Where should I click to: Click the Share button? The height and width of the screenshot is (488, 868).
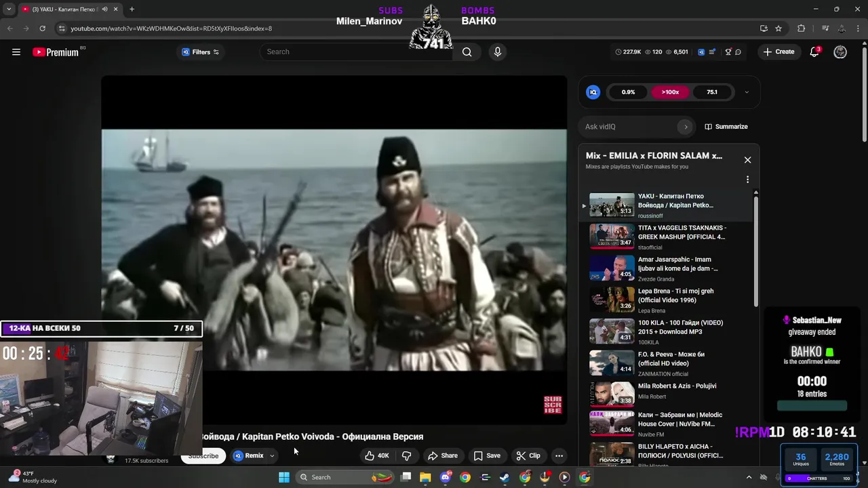point(443,456)
